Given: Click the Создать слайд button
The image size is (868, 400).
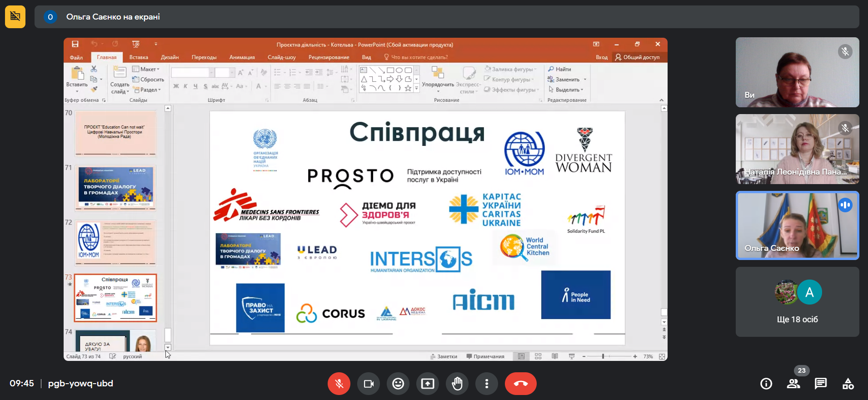Looking at the screenshot, I should tap(120, 80).
